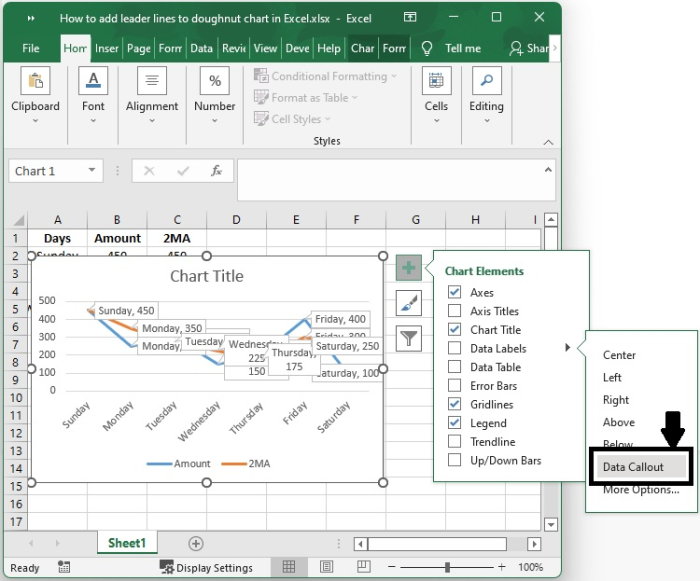Click the Display Settings button
The width and height of the screenshot is (700, 581).
(207, 568)
